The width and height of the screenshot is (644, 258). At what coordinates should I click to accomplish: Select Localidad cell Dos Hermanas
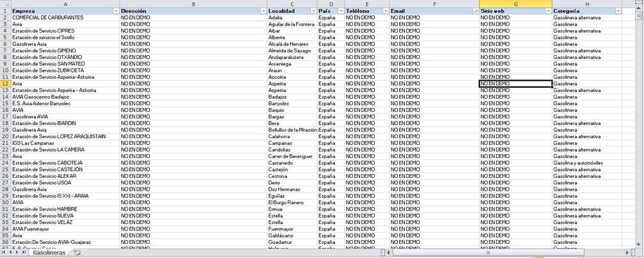292,189
